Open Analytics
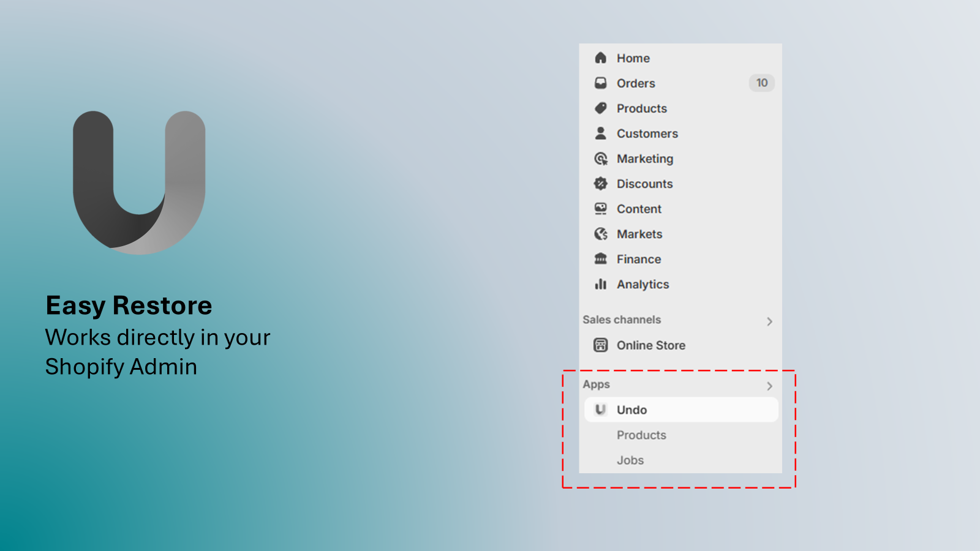Viewport: 980px width, 551px height. pos(643,284)
